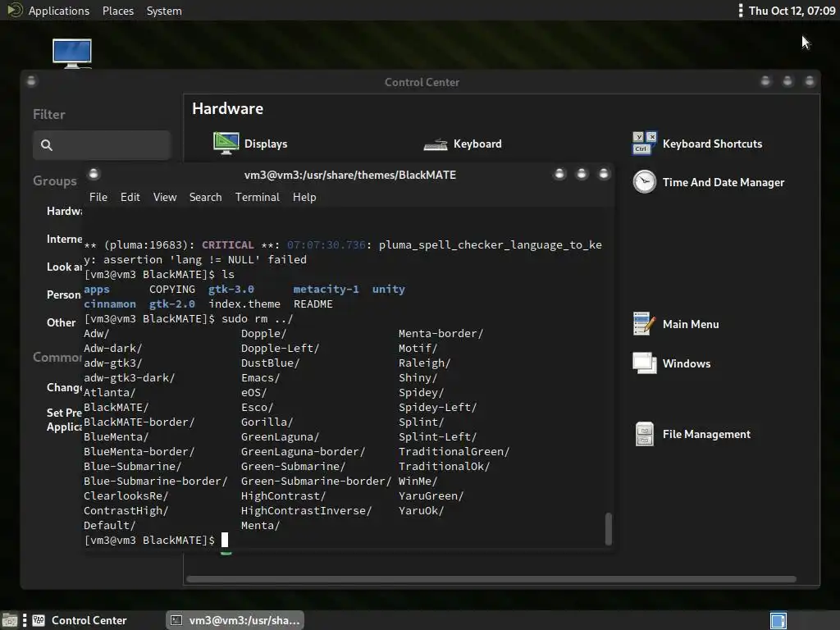
Task: Click MATE logo in top panel
Action: coord(15,10)
